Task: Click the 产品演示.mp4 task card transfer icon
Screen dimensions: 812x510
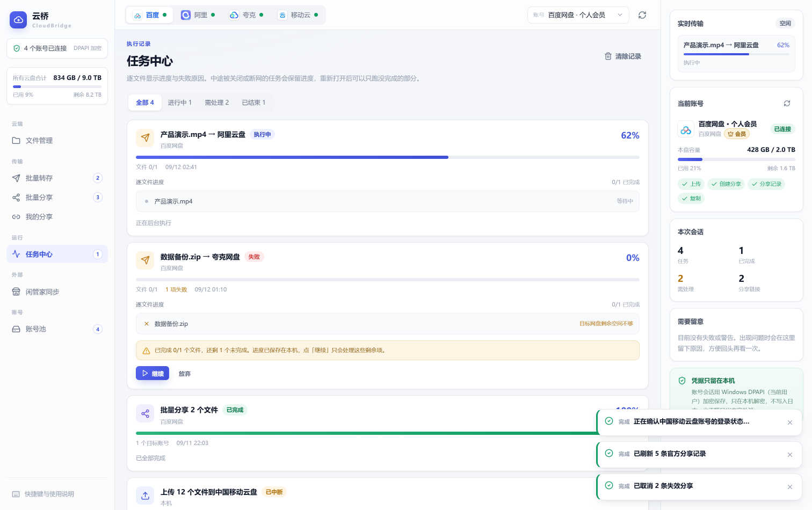Action: (x=145, y=138)
